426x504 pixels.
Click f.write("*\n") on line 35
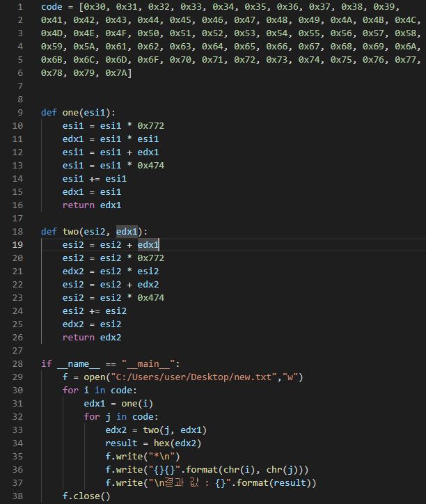[143, 457]
